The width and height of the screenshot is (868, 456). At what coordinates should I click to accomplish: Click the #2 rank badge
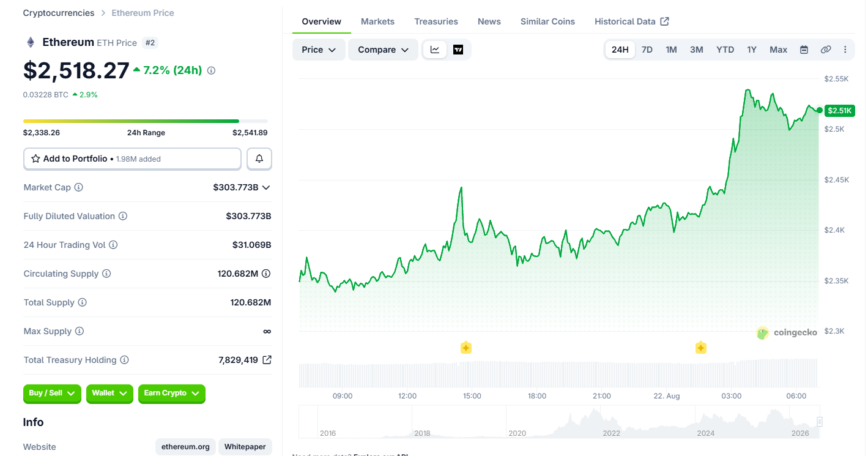pyautogui.click(x=150, y=43)
